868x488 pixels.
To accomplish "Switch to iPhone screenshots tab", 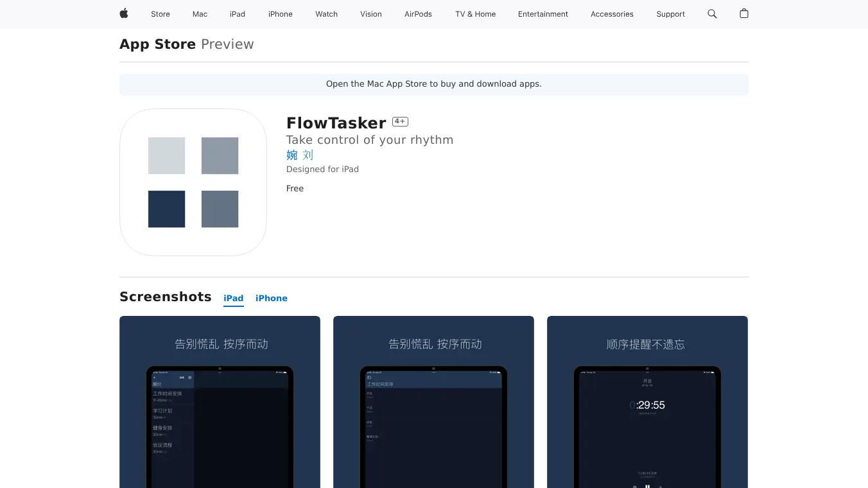I will tap(272, 298).
